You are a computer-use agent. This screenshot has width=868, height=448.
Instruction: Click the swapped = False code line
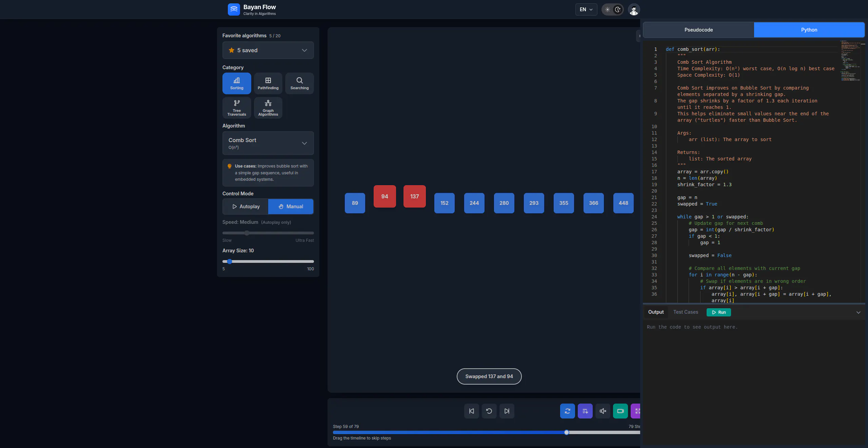coord(710,255)
